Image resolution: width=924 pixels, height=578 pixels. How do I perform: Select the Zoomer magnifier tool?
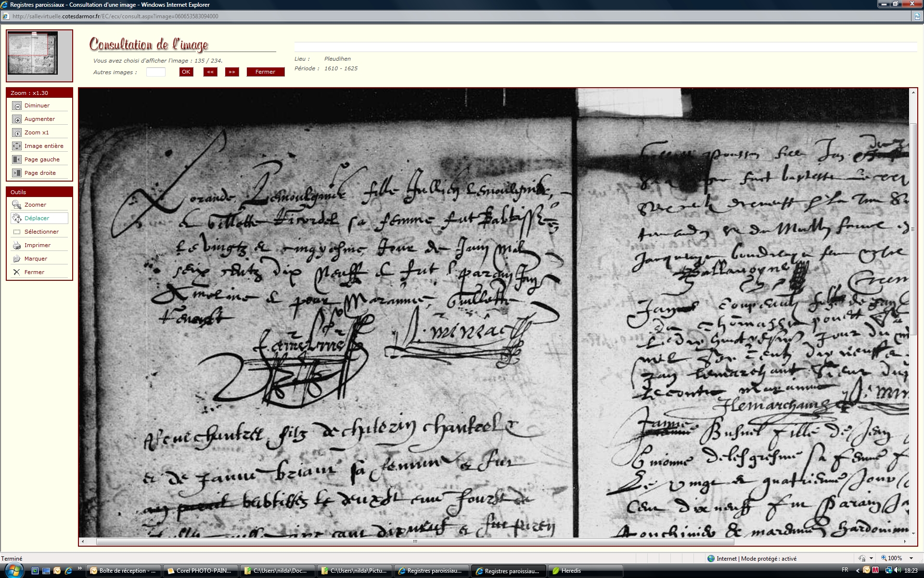[17, 205]
